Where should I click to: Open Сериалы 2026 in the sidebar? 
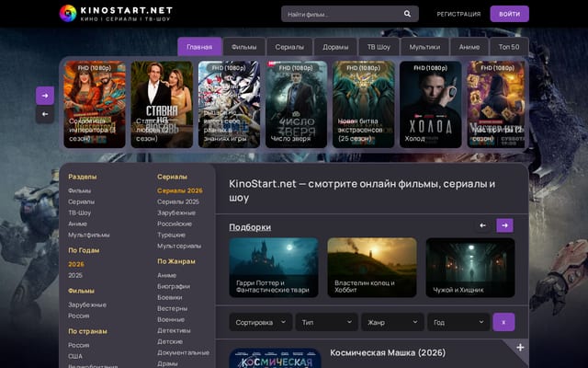(x=180, y=190)
